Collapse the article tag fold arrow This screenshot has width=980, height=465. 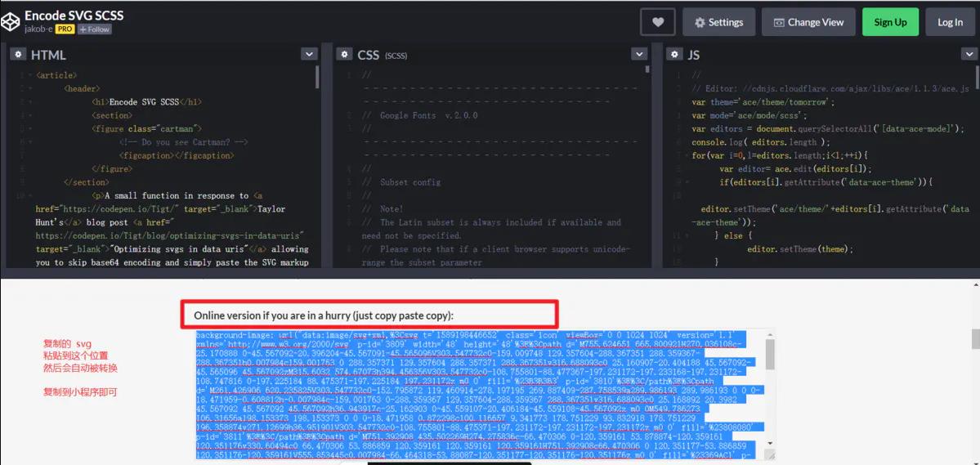coord(30,75)
